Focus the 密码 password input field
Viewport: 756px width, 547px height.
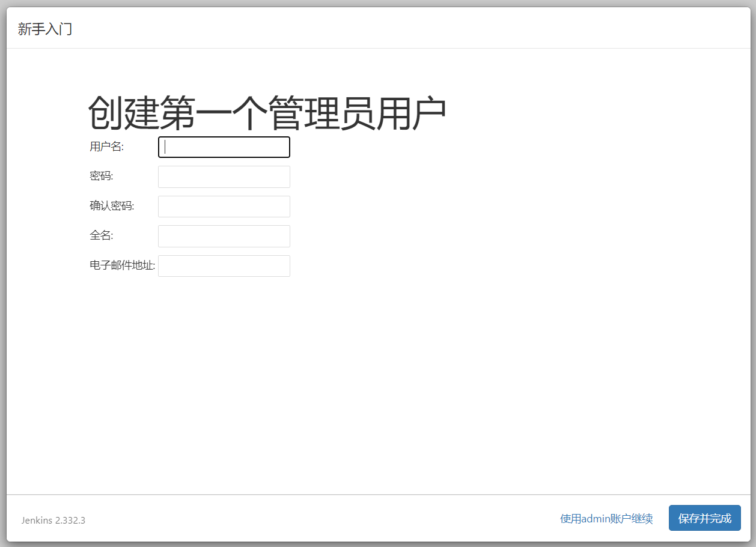(224, 177)
